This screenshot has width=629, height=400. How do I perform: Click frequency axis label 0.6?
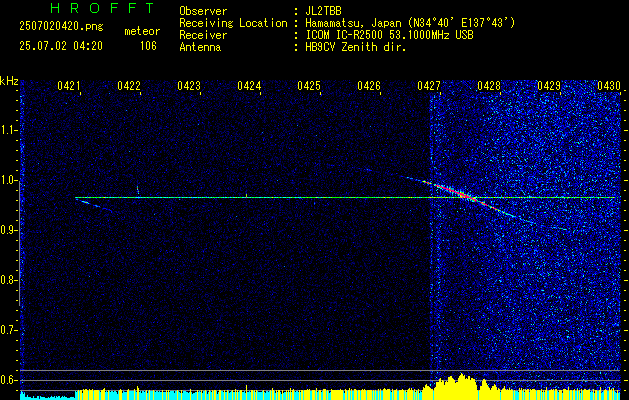9,380
